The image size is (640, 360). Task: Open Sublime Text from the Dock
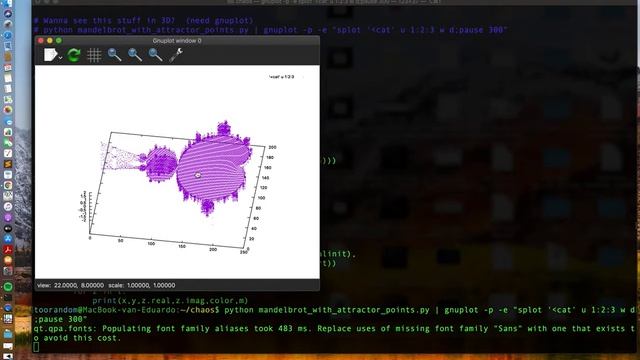(x=8, y=164)
